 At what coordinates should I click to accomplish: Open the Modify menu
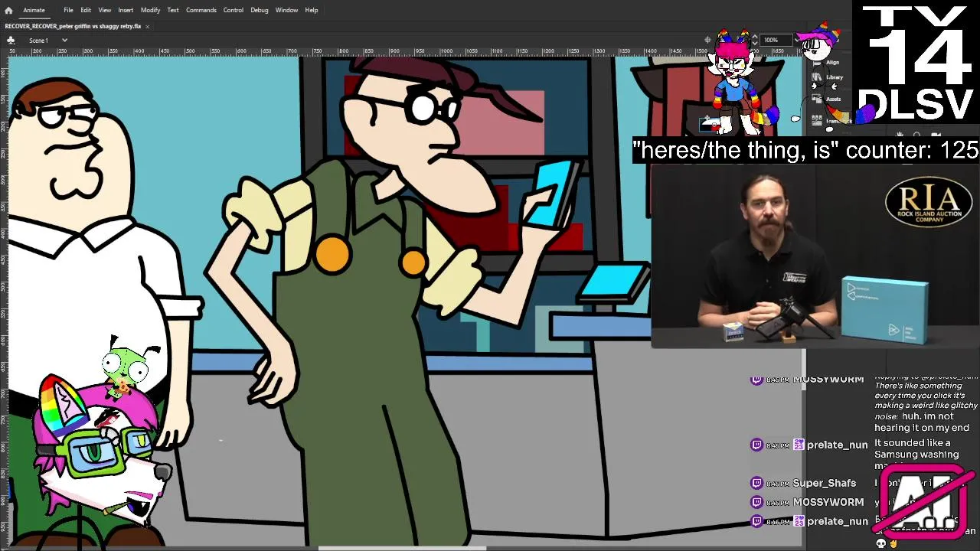[150, 10]
